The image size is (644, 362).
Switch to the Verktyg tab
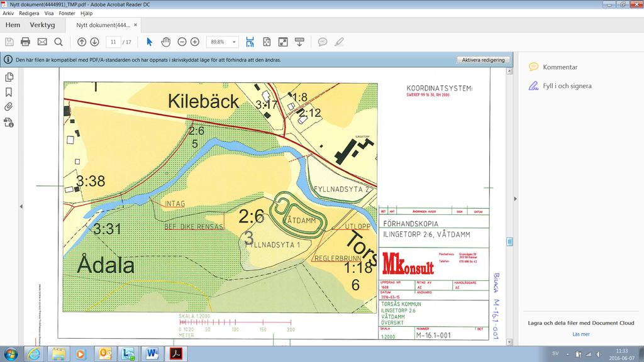42,25
